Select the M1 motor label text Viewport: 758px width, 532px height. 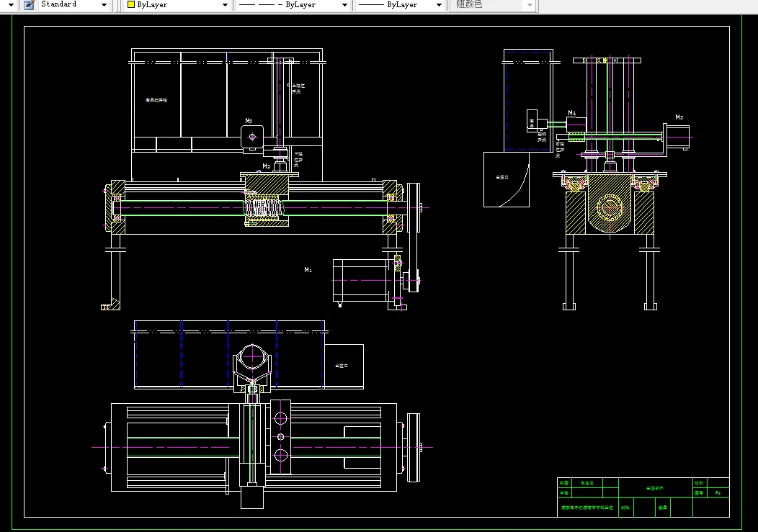pos(308,270)
